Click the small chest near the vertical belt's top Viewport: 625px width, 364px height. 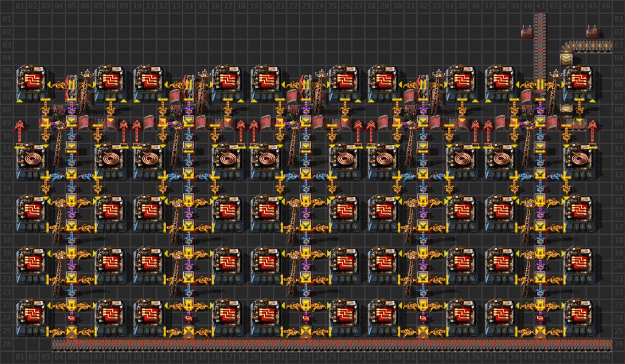(x=526, y=30)
